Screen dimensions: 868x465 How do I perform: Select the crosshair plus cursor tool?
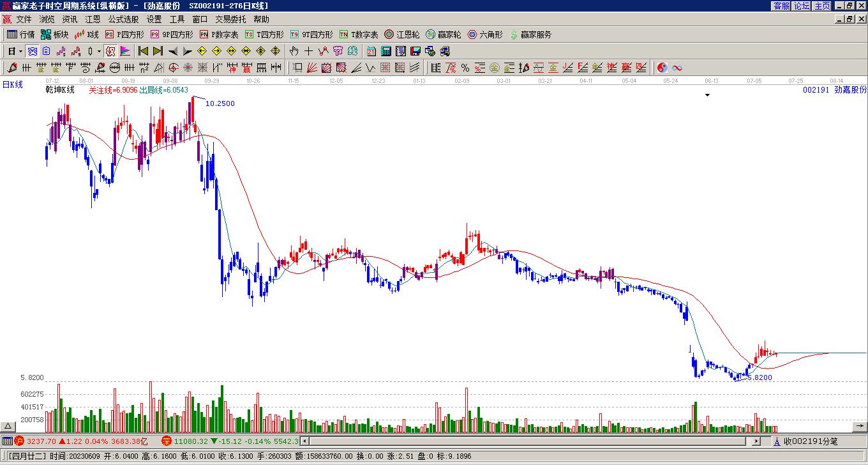(x=308, y=51)
